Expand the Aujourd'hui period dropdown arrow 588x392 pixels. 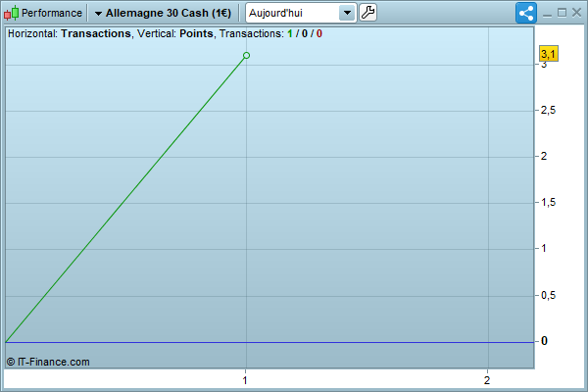pos(348,13)
